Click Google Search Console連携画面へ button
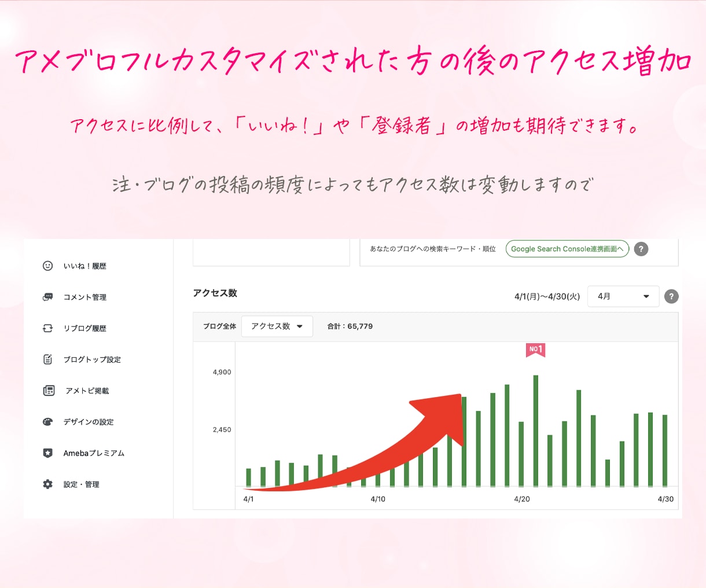Image resolution: width=706 pixels, height=588 pixels. [x=567, y=249]
